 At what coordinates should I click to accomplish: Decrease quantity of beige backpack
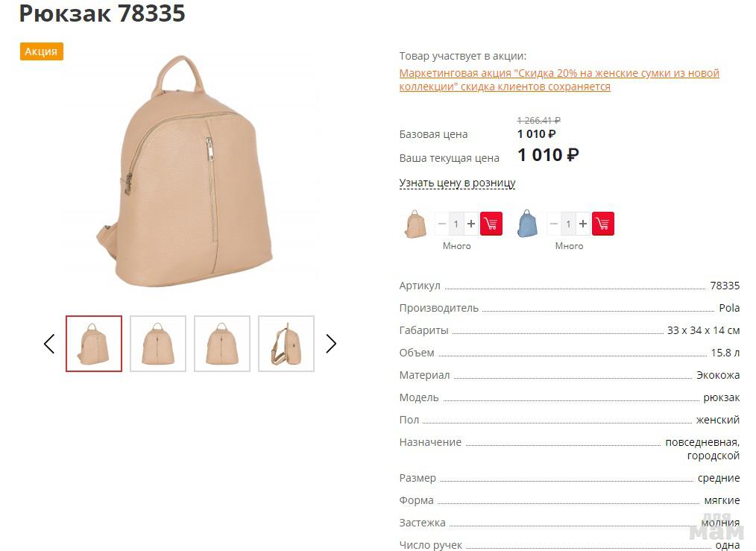click(x=441, y=224)
